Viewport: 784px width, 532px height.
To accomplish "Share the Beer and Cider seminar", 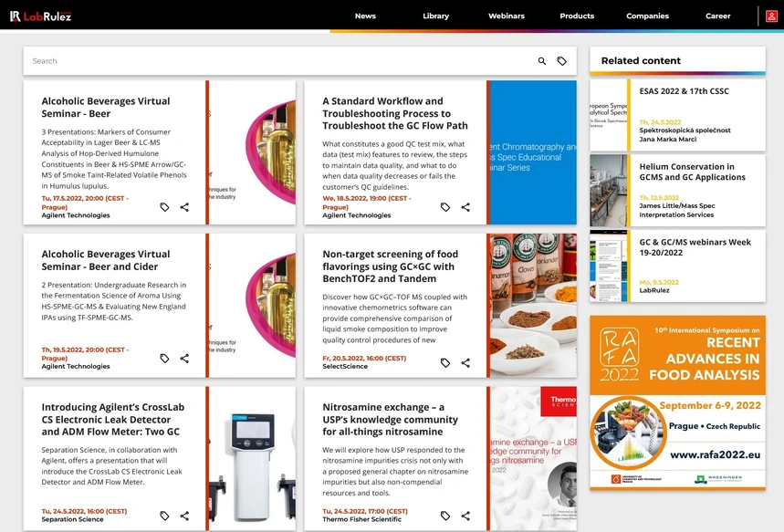I will pos(184,358).
